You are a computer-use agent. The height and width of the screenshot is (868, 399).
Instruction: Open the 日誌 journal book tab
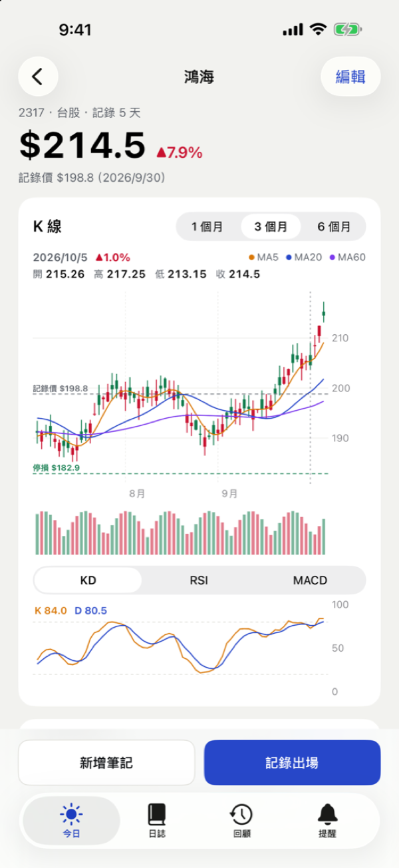click(x=157, y=821)
